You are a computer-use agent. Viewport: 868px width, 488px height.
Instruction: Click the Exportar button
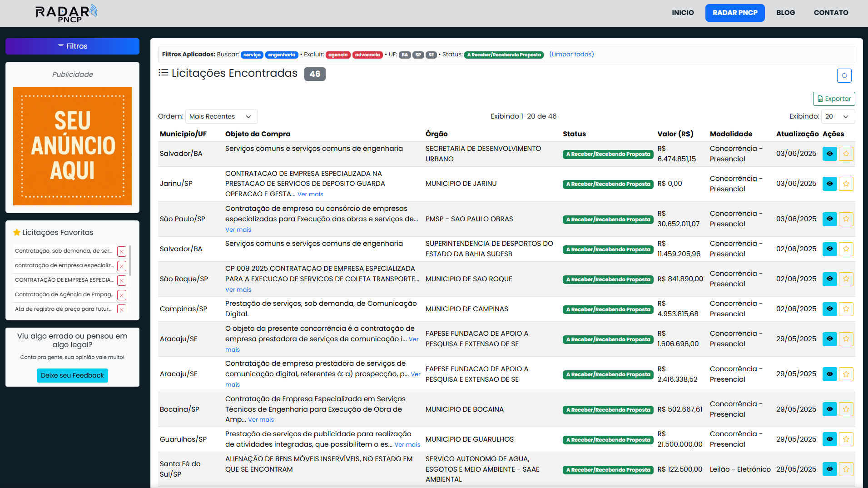point(833,99)
